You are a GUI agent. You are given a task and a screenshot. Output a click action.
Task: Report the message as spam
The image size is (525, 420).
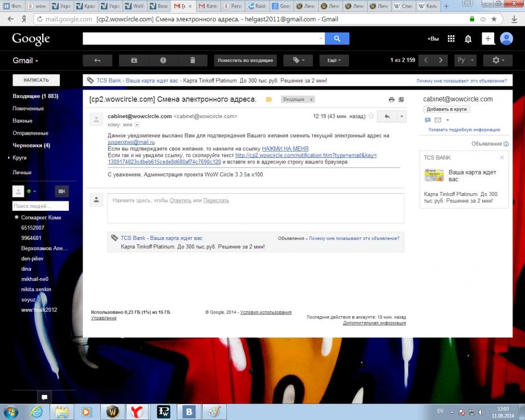(163, 60)
